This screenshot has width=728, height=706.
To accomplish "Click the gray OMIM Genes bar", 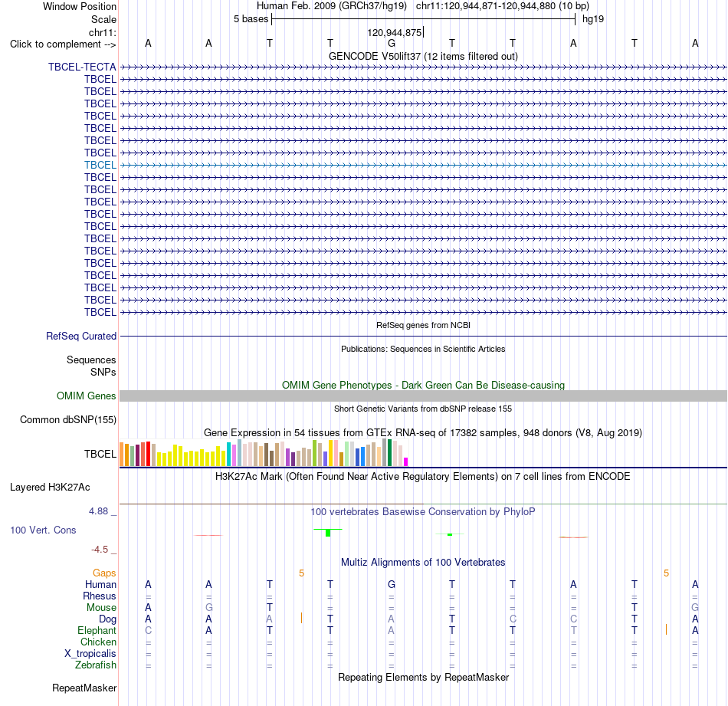I will pos(423,396).
